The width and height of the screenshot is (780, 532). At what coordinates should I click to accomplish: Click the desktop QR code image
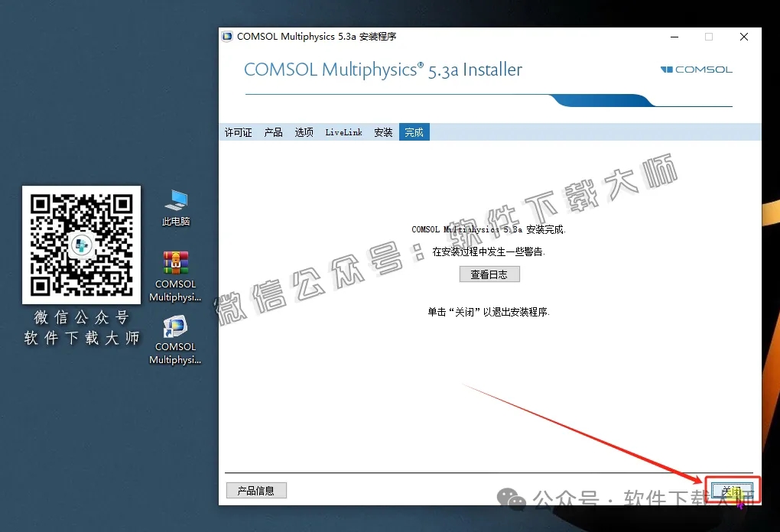click(81, 245)
